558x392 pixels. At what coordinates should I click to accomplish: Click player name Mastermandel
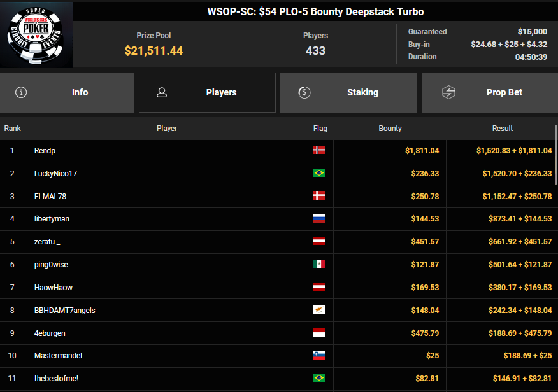[x=58, y=356]
